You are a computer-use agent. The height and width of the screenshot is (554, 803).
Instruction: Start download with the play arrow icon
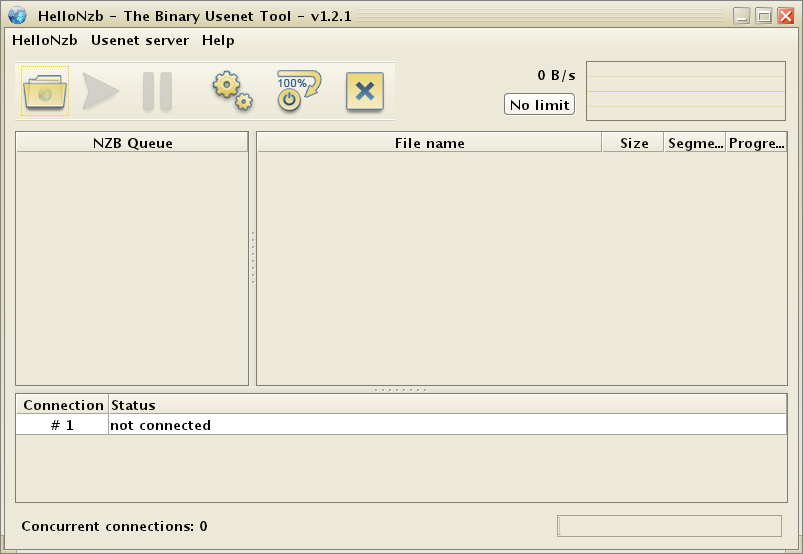[100, 91]
